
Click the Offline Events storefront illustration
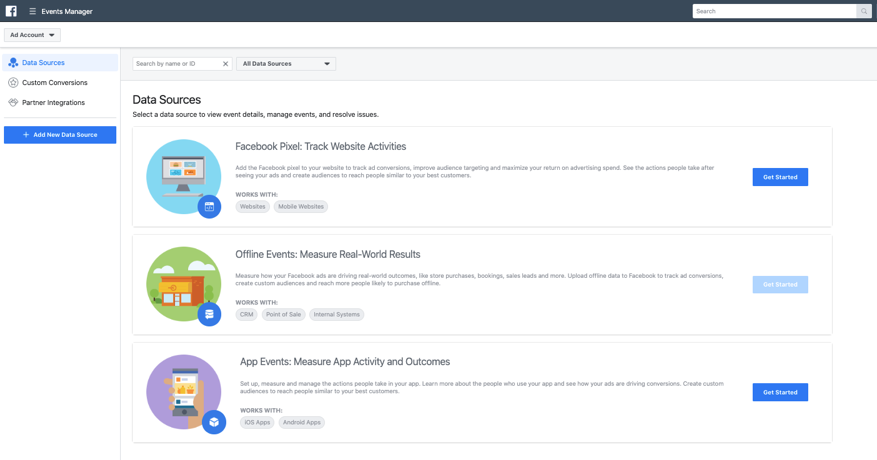point(183,284)
